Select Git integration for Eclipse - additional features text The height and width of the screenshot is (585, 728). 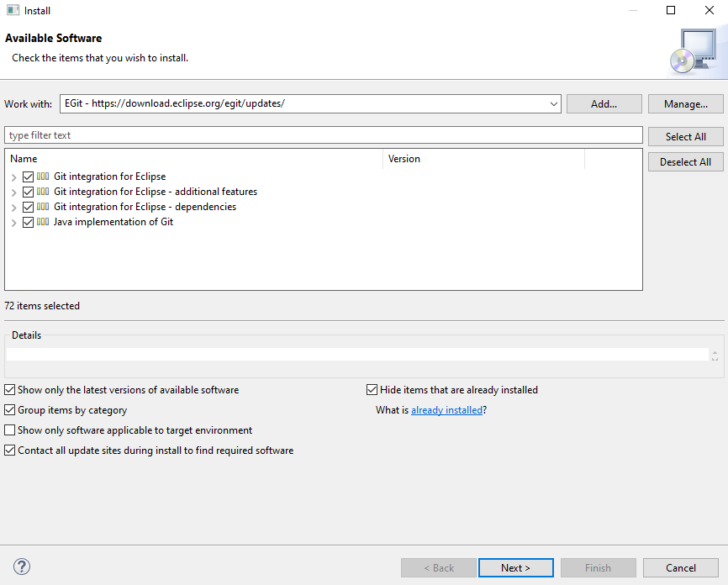pos(156,192)
